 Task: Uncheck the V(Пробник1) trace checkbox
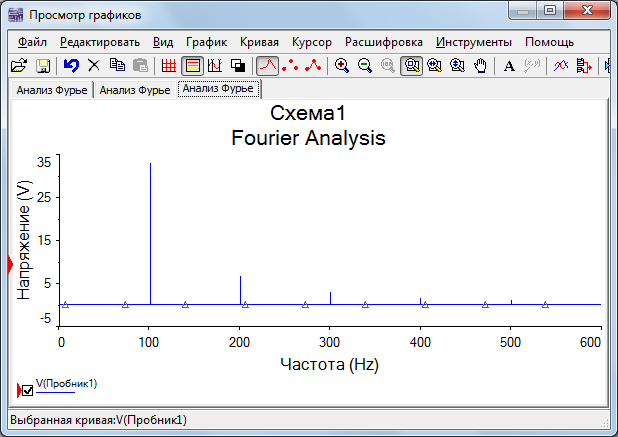click(28, 391)
